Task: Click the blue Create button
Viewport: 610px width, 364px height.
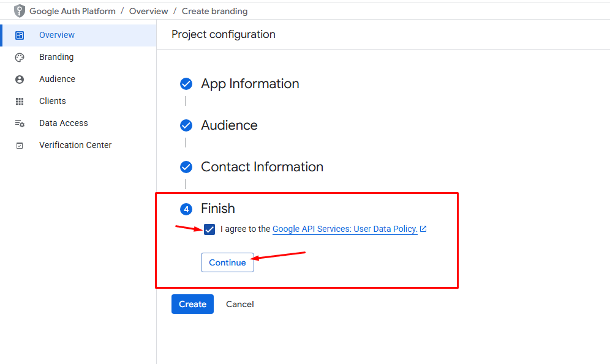Action: coord(192,304)
